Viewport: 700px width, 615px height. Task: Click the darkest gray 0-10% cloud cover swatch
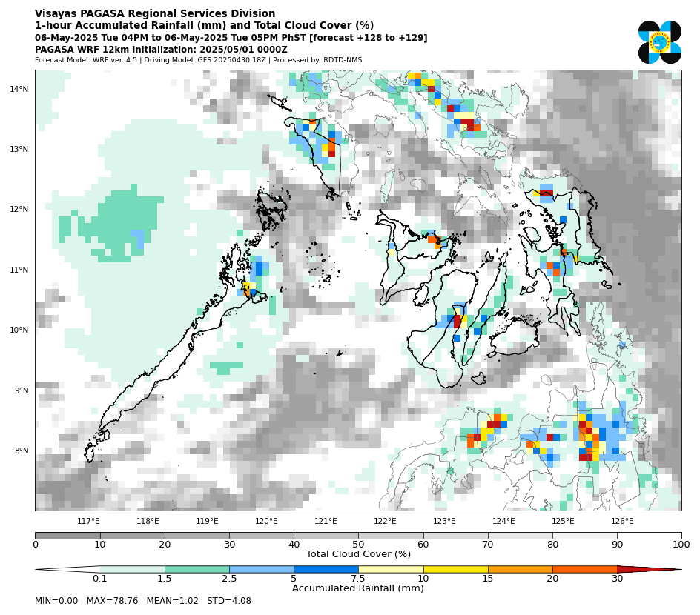click(x=68, y=536)
